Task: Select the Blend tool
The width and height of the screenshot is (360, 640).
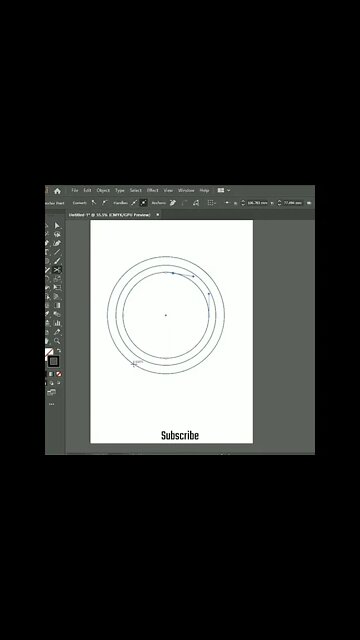Action: 57,314
